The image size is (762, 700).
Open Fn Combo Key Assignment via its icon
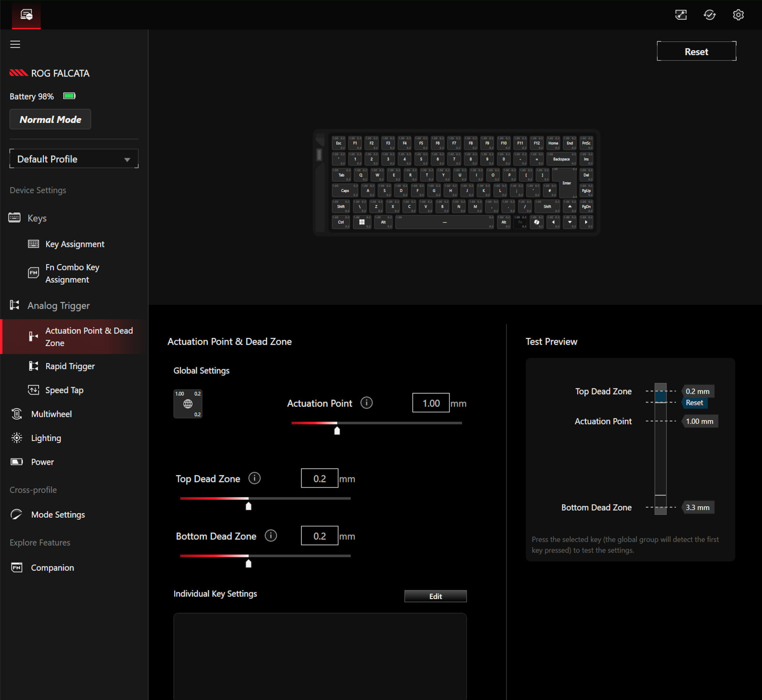tap(34, 272)
